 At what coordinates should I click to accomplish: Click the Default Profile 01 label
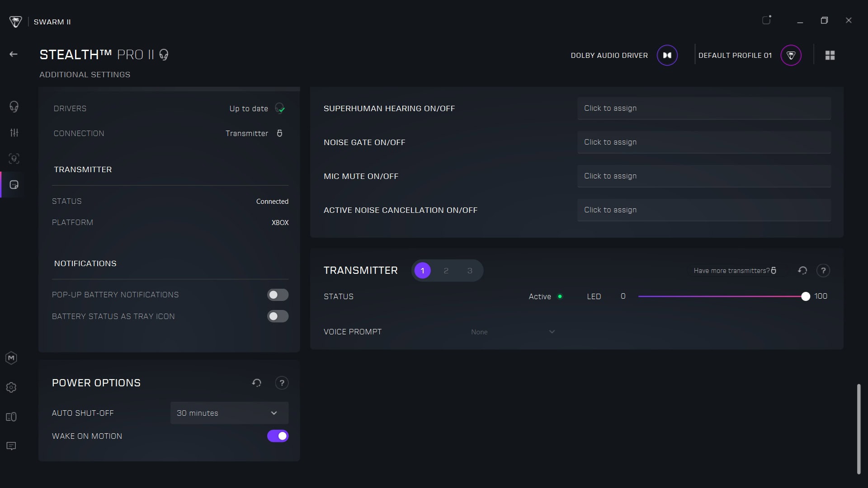[735, 55]
